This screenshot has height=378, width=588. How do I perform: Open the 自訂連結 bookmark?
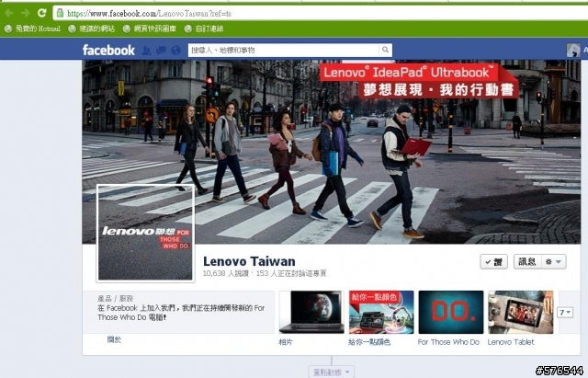coord(204,29)
